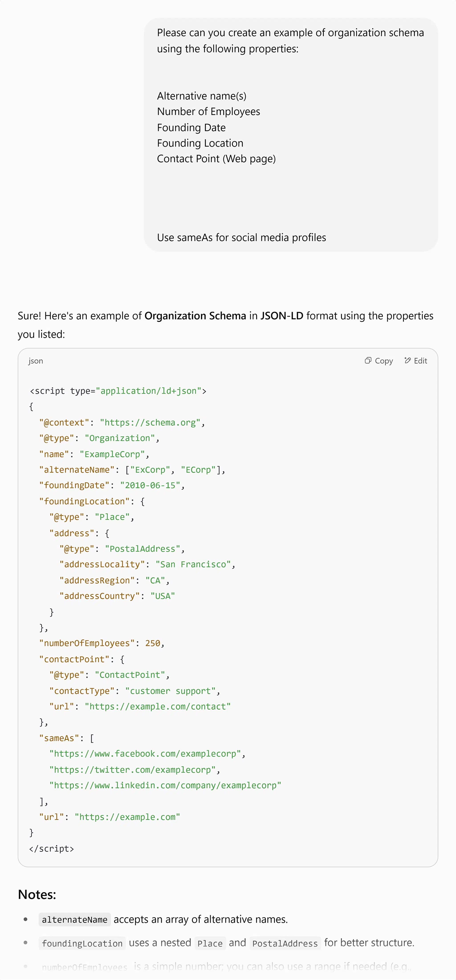The height and width of the screenshot is (980, 456).
Task: Click the "@type": "PostalAddress" line
Action: (122, 549)
